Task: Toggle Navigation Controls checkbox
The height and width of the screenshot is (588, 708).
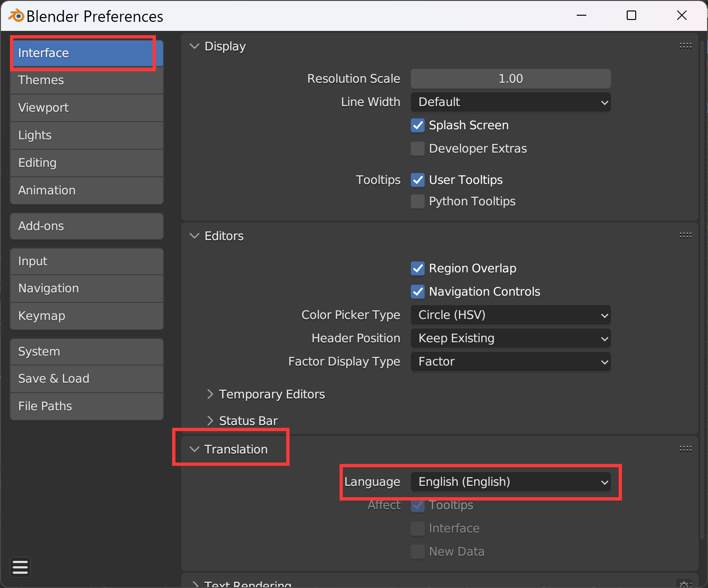Action: tap(417, 292)
